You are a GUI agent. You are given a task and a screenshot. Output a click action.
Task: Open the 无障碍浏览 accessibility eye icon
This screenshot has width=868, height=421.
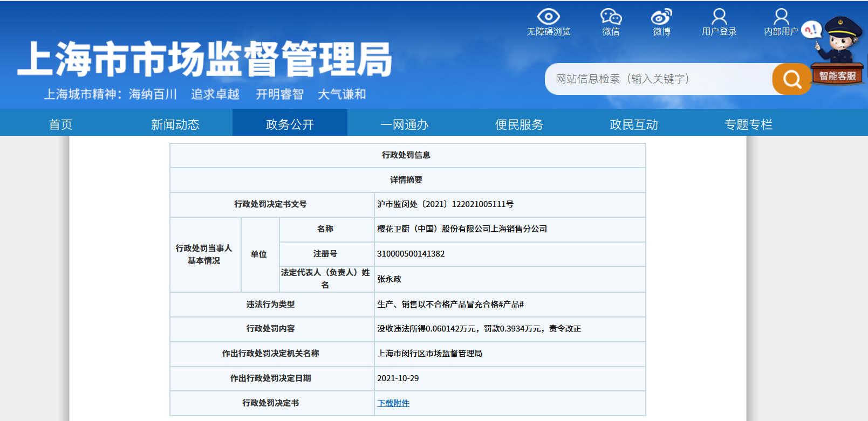pyautogui.click(x=549, y=16)
